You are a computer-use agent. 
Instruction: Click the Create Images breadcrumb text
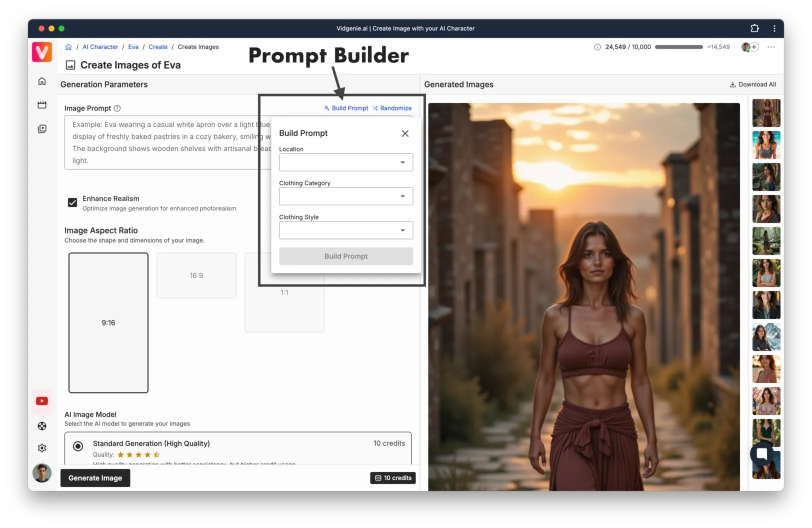click(198, 47)
